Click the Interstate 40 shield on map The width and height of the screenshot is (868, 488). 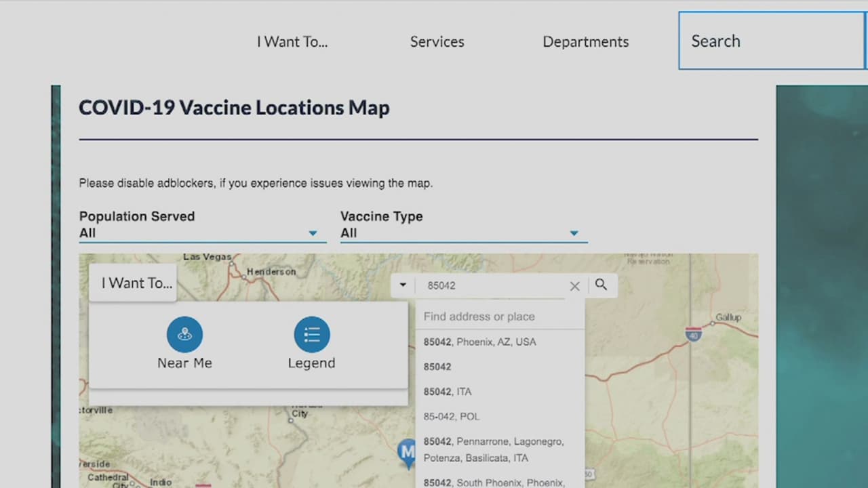693,334
